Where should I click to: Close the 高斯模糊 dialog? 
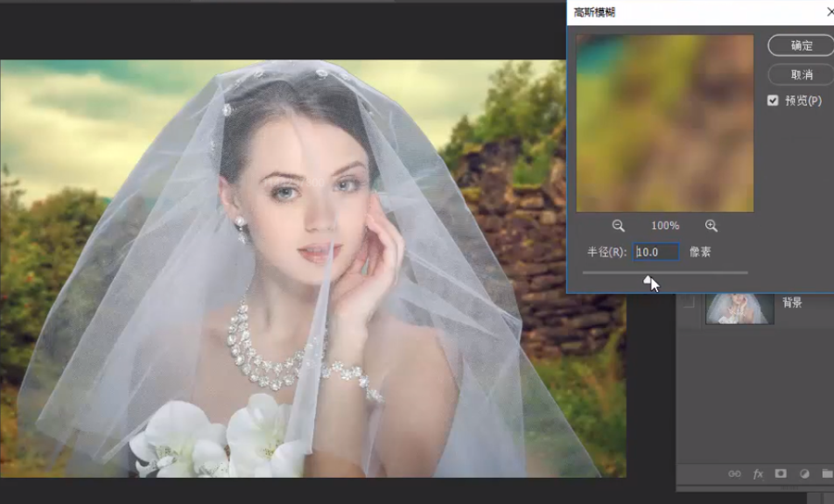(828, 12)
